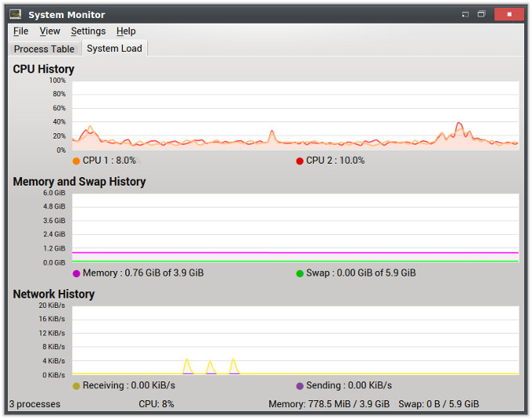
Task: Click the Receiving 0.00 KiB/s label
Action: pyautogui.click(x=129, y=385)
